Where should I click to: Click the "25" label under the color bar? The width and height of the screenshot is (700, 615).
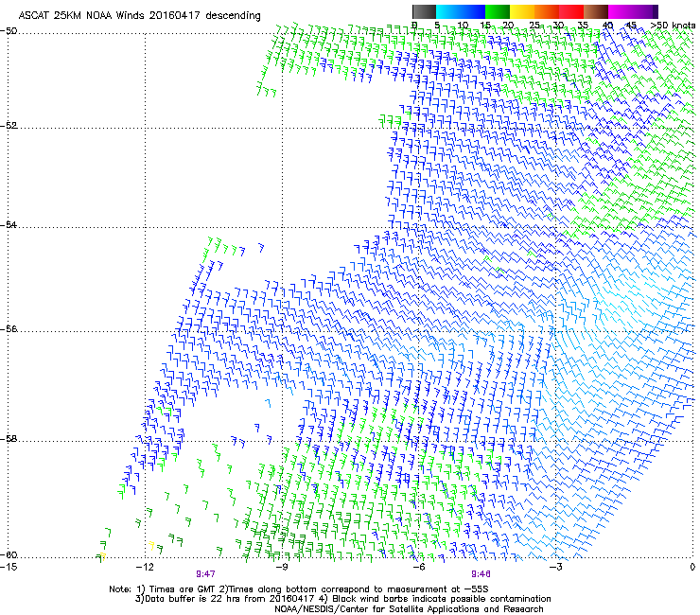tap(534, 26)
